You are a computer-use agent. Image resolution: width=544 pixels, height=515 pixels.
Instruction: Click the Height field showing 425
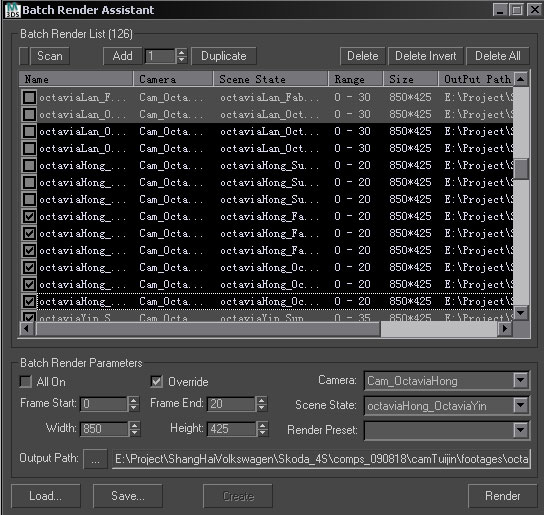231,429
